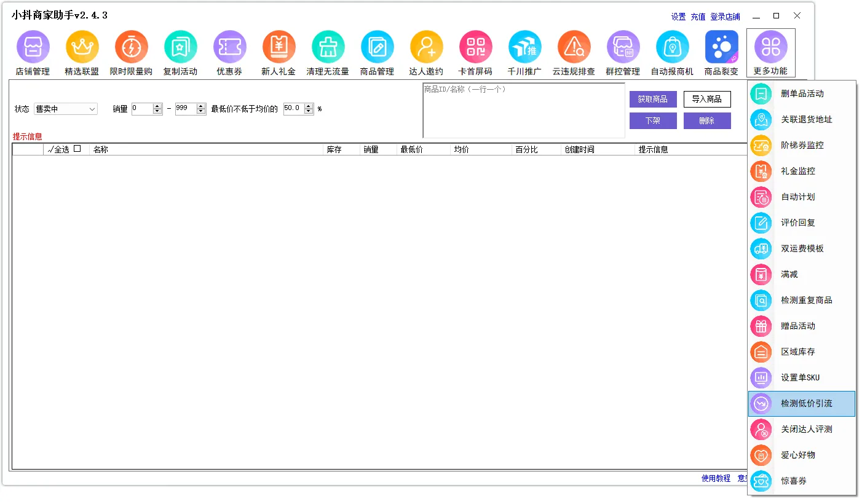Click the 清理无流量 broom icon
Screen dimensions: 862x504
click(x=328, y=47)
